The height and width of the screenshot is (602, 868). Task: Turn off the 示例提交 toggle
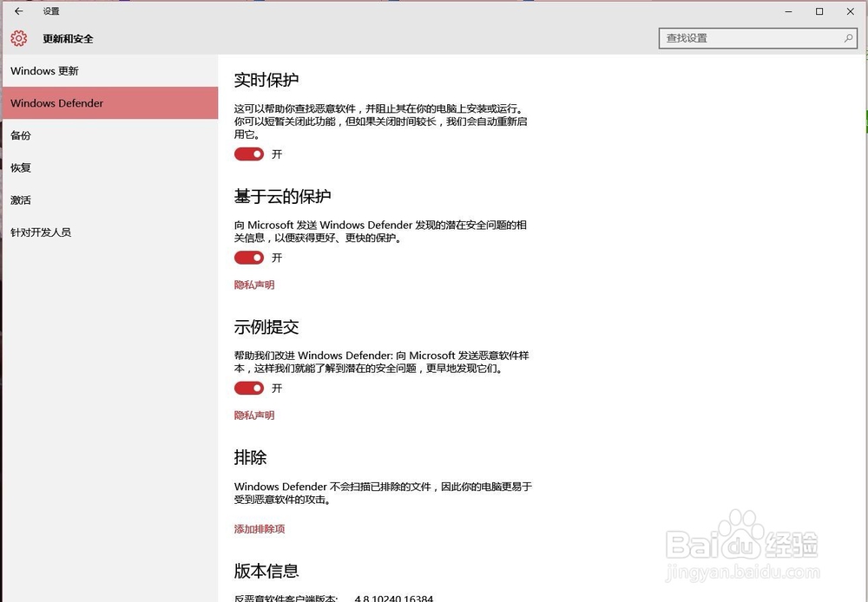(249, 388)
